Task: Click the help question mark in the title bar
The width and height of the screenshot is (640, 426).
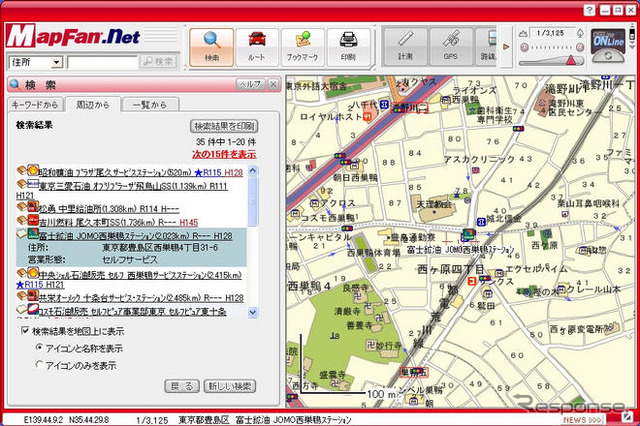Action: [x=589, y=10]
